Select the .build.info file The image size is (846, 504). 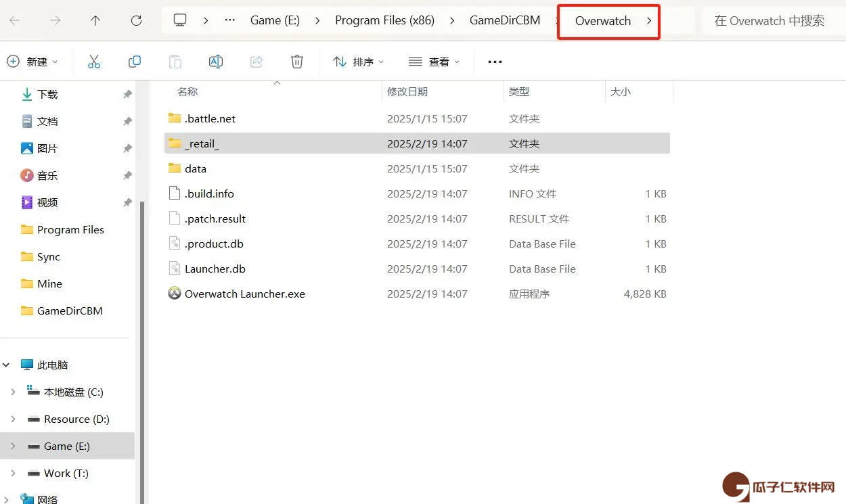click(417, 193)
